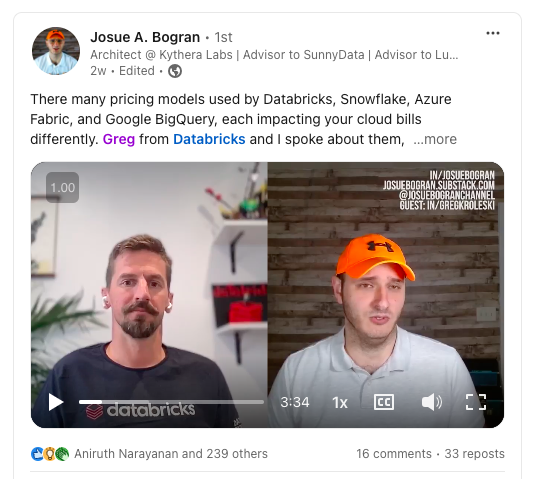Click the 3:34 time remaining label
This screenshot has height=479, width=539.
click(295, 402)
